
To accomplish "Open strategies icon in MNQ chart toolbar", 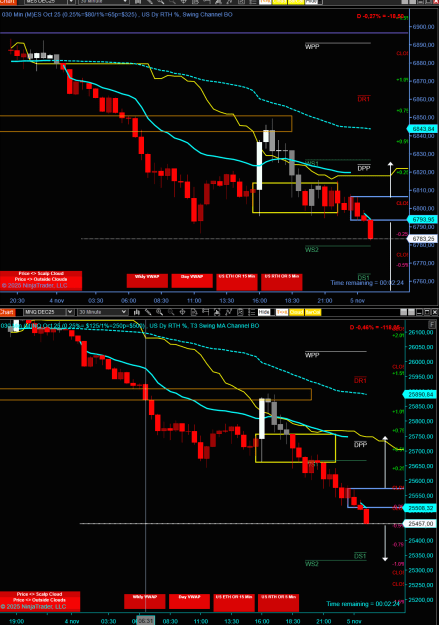I will click(x=240, y=312).
